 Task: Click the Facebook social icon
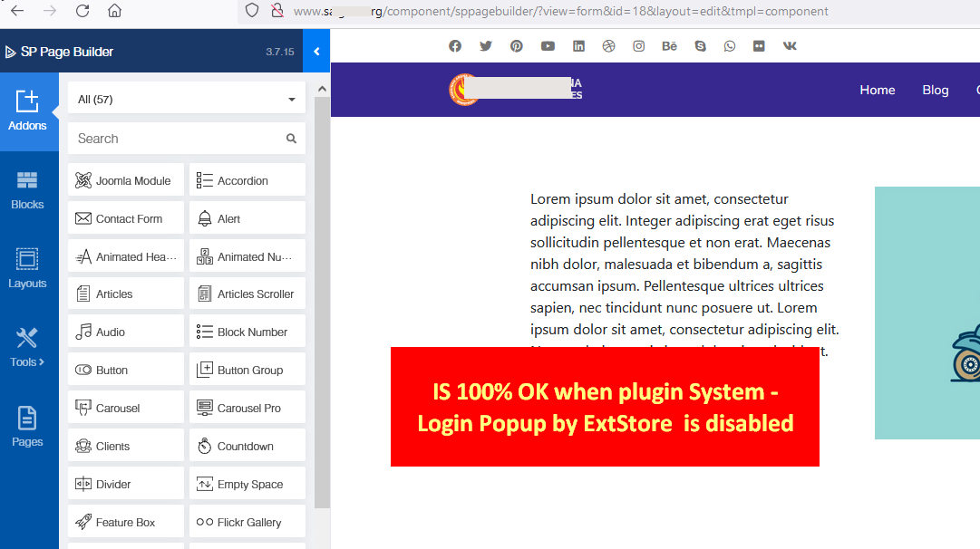(x=455, y=46)
